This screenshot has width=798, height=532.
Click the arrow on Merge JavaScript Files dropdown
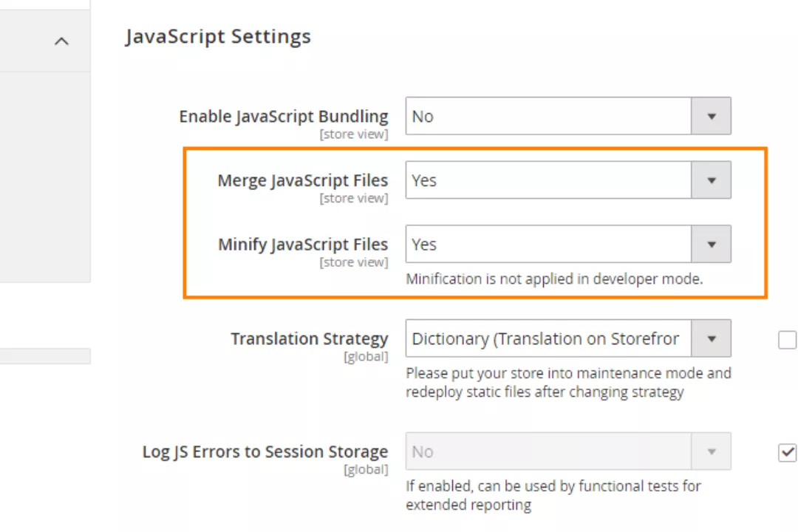click(711, 180)
